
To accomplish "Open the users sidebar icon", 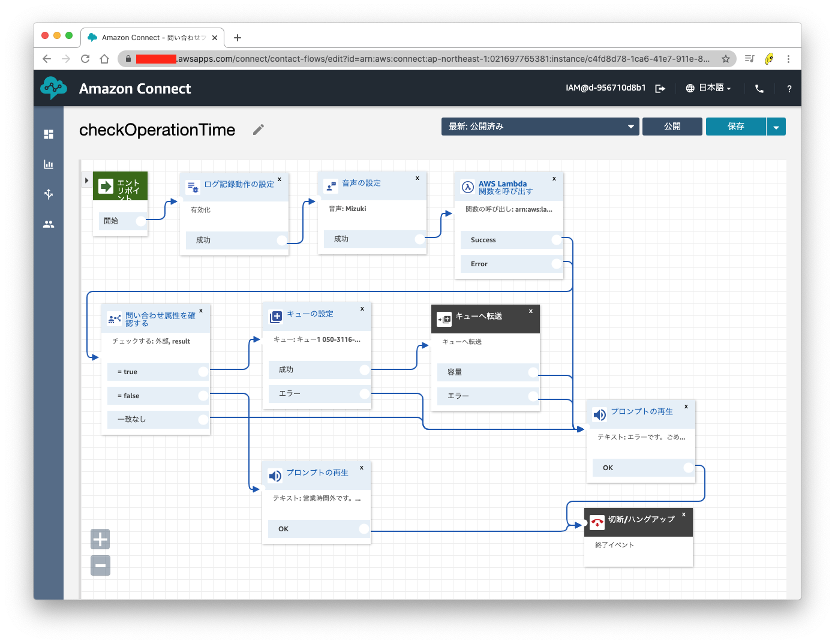I will click(x=49, y=224).
